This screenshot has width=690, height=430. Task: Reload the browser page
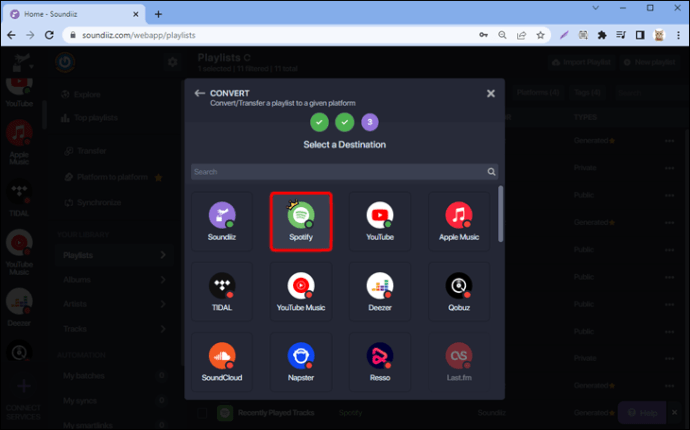49,35
